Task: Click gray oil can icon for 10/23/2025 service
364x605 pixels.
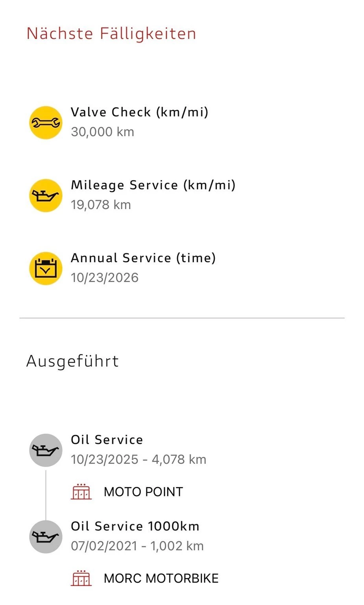Action: 46,450
